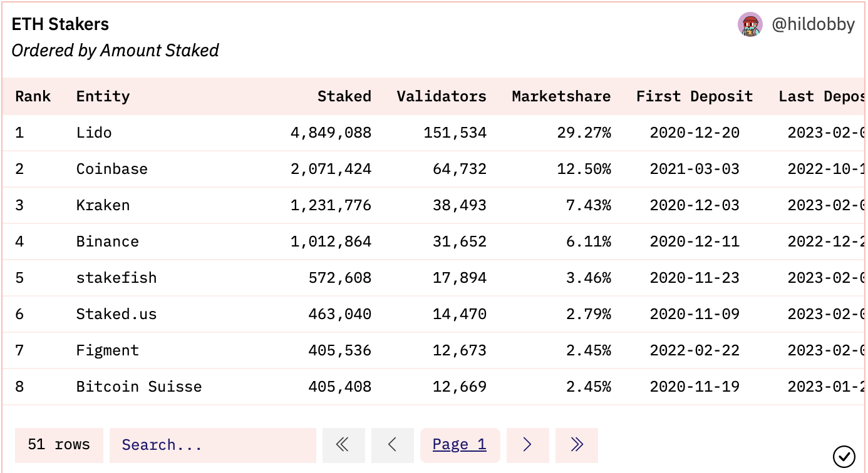Screen dimensions: 868x473
Task: Click the staked value 405,408
Action: 340,387
